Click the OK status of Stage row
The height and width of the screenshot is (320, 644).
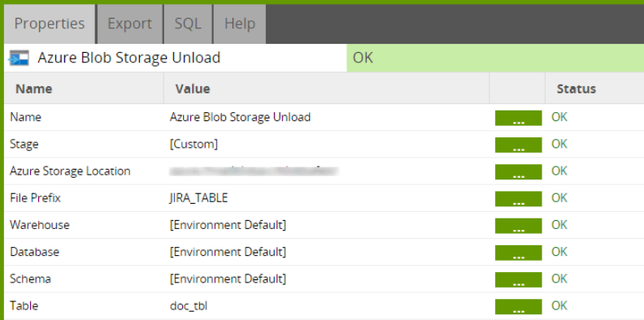[x=559, y=145]
